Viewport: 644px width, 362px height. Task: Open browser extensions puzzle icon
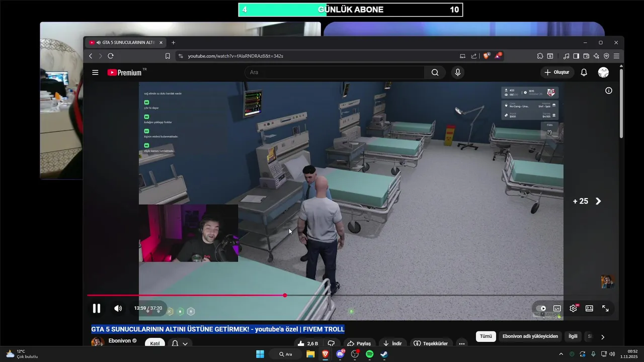(x=540, y=56)
